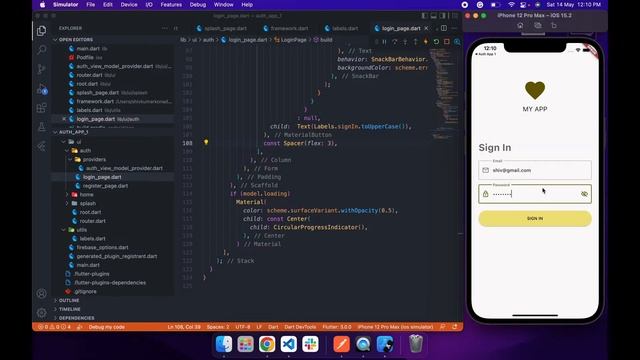The height and width of the screenshot is (360, 640).
Task: Click the editor minimap
Action: [444, 94]
